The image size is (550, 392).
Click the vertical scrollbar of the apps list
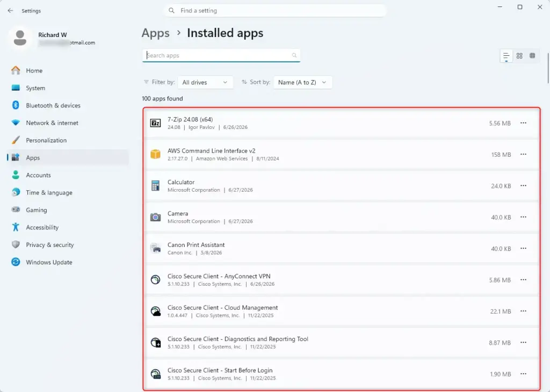[x=548, y=68]
